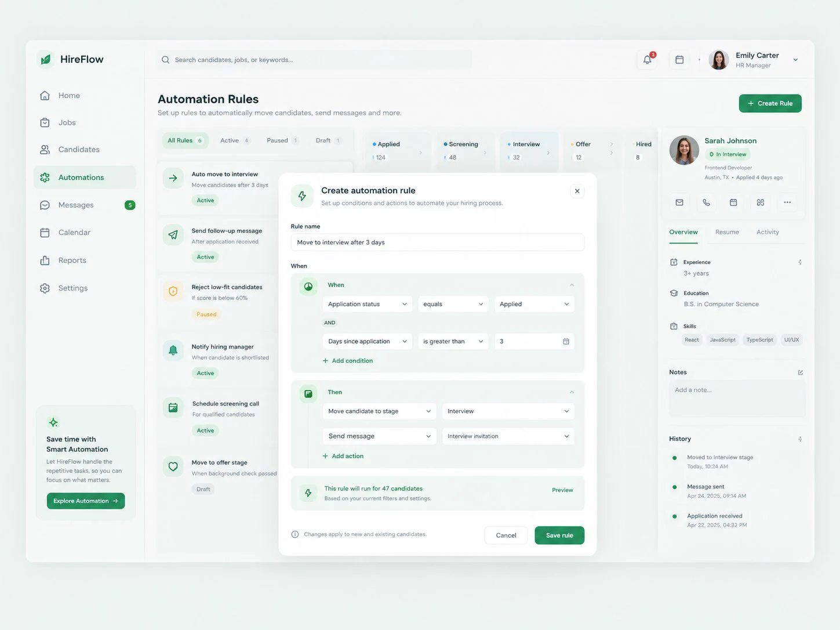The image size is (840, 630).
Task: Click the email icon on Sarah Johnson's profile
Action: 679,202
